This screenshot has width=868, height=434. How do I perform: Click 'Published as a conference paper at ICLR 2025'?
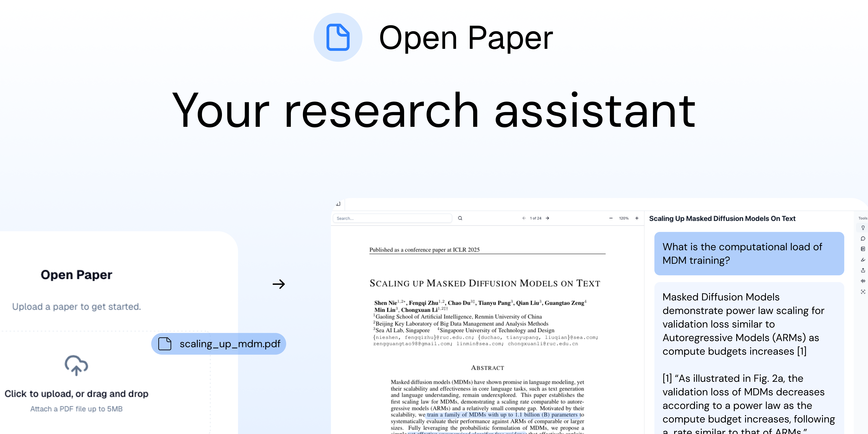424,250
